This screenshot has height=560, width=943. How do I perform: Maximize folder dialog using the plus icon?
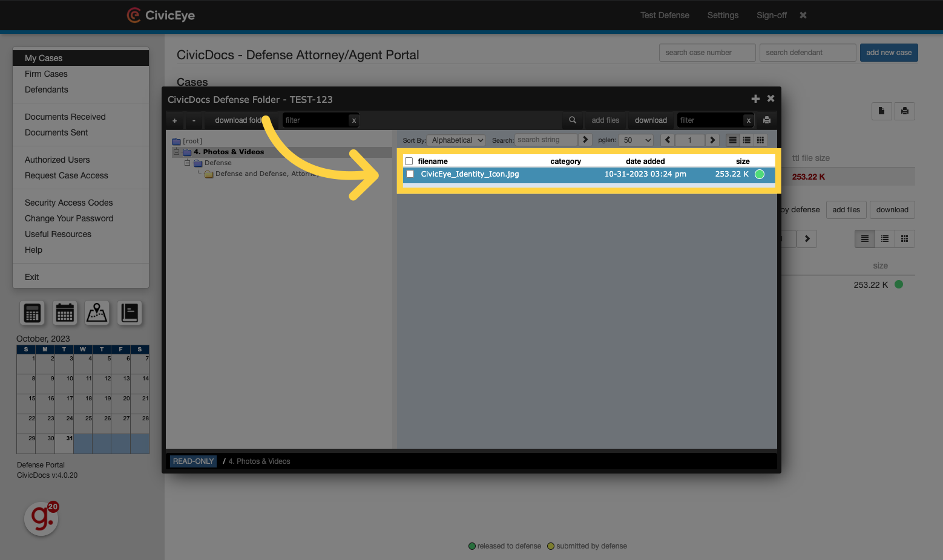pos(755,99)
